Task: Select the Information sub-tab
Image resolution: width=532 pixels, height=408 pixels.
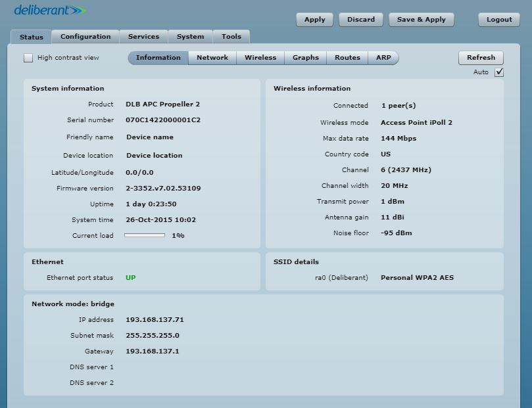Action: [x=158, y=58]
